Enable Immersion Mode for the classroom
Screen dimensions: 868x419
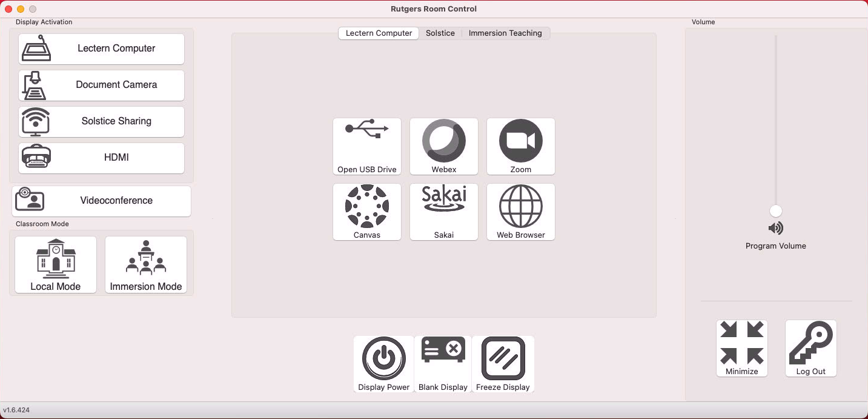coord(146,265)
